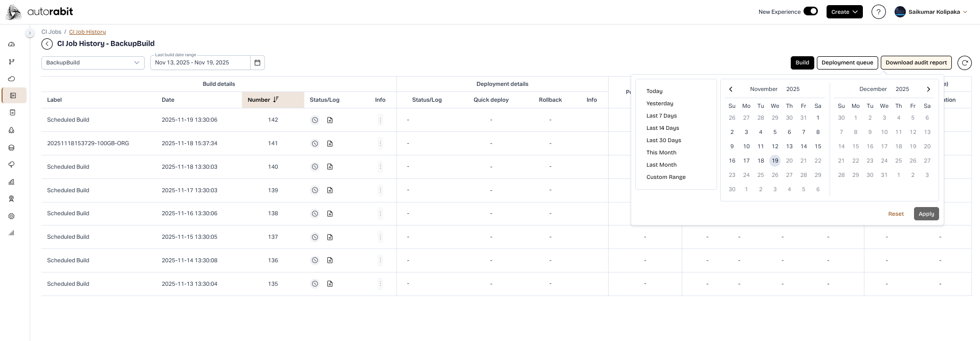
Task: Click the calendar icon in date range field
Action: pyautogui.click(x=257, y=63)
